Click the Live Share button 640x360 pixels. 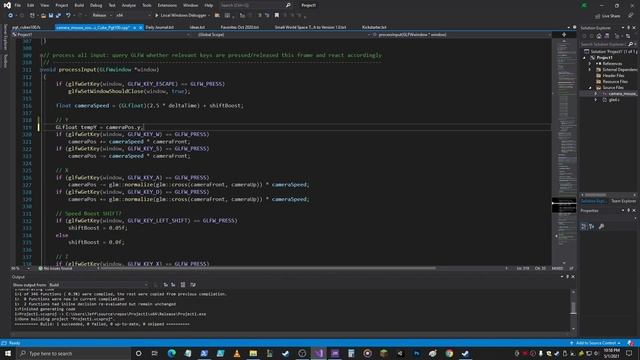click(607, 16)
